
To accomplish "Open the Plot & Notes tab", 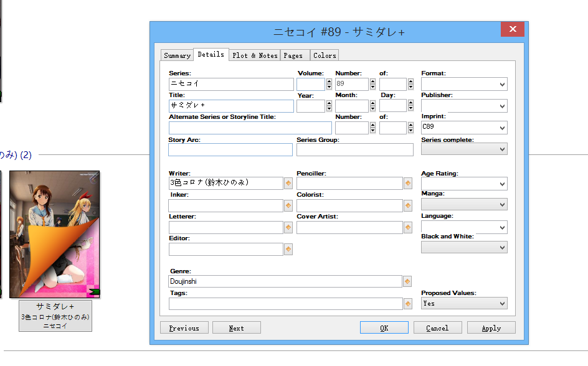I will (x=255, y=55).
